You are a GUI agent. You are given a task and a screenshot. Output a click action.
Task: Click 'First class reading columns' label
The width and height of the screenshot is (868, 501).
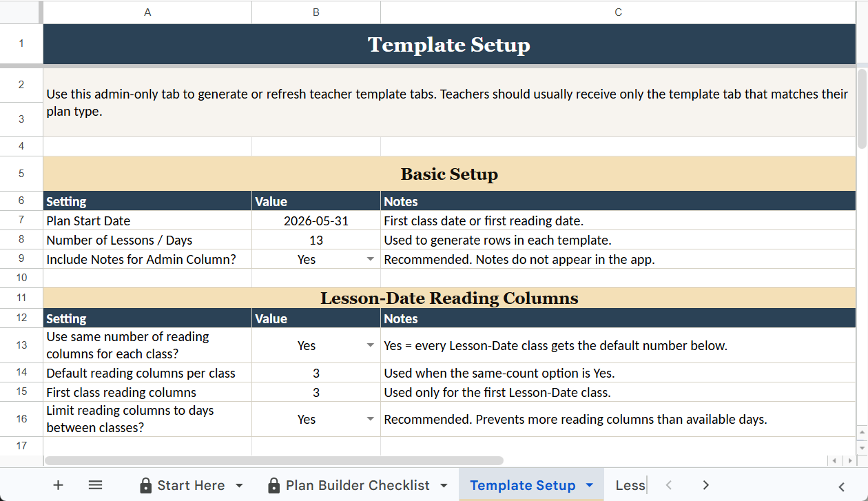coord(147,393)
